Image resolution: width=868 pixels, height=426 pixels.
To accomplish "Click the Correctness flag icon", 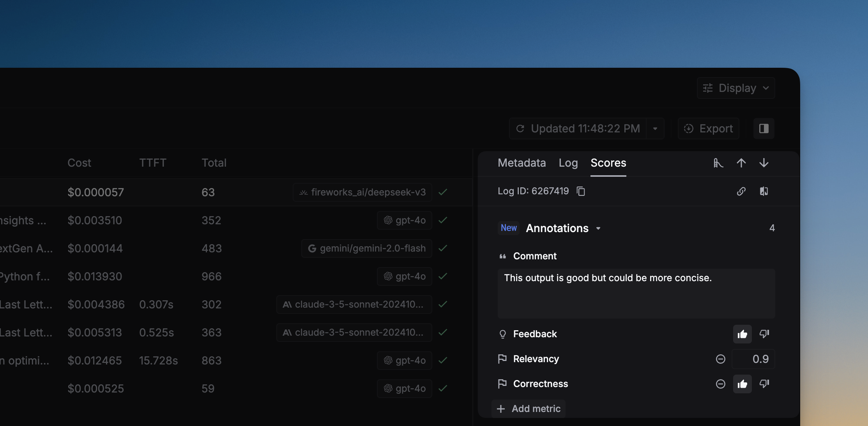I will 502,384.
